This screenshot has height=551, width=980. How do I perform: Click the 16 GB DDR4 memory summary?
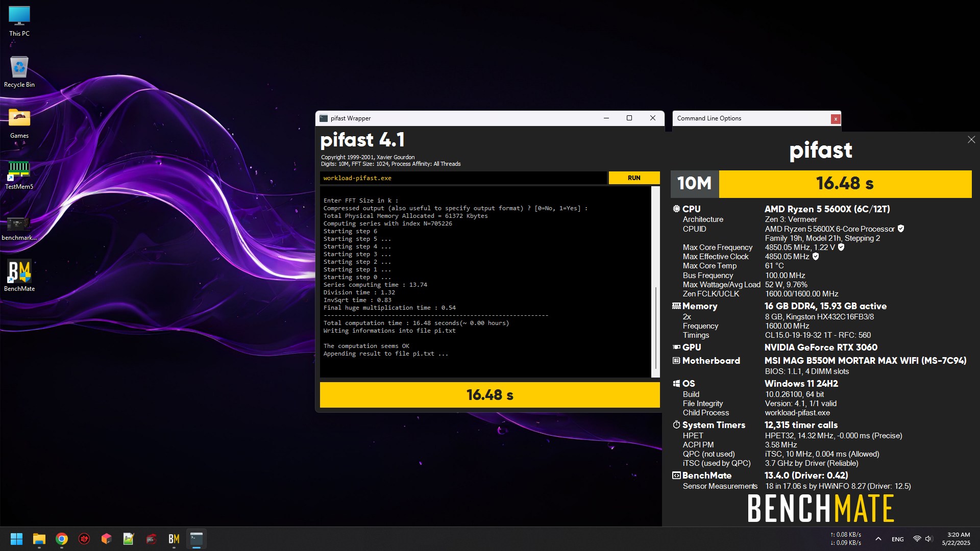(825, 306)
